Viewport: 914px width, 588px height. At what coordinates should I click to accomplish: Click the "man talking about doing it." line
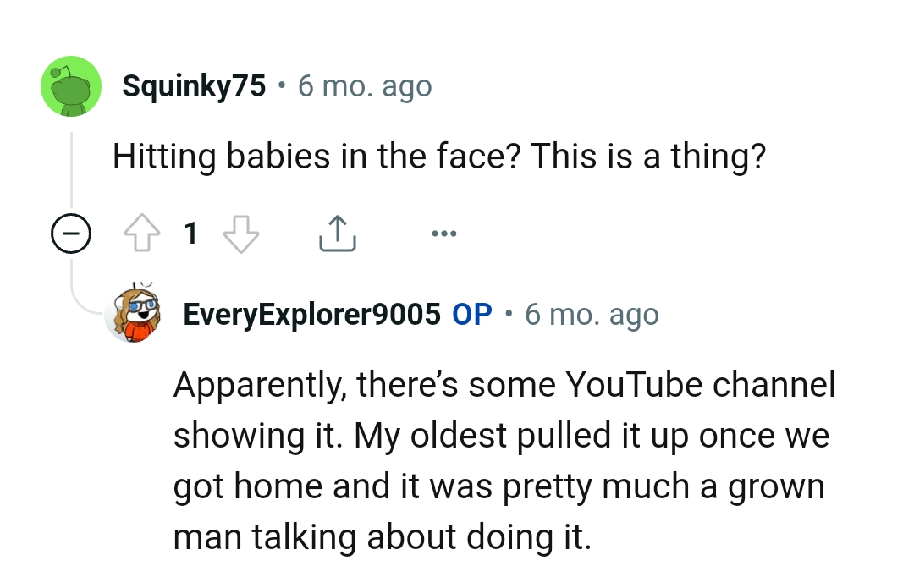[x=382, y=538]
